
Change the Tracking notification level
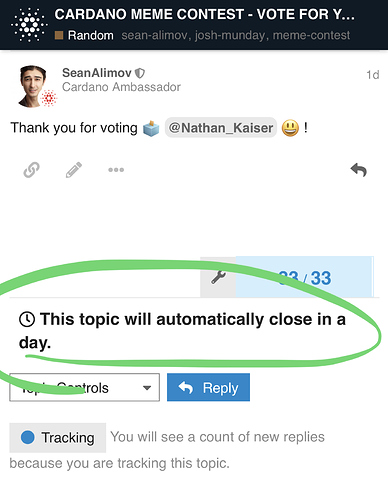(58, 437)
